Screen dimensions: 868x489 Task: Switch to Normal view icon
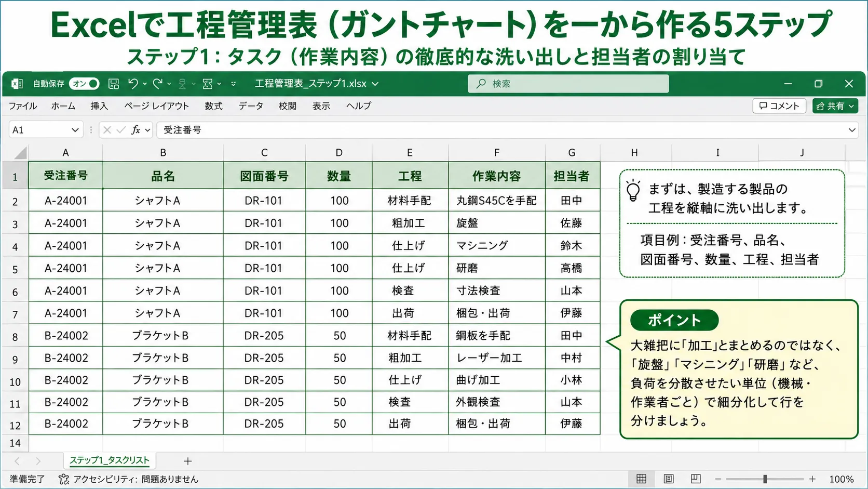[642, 479]
